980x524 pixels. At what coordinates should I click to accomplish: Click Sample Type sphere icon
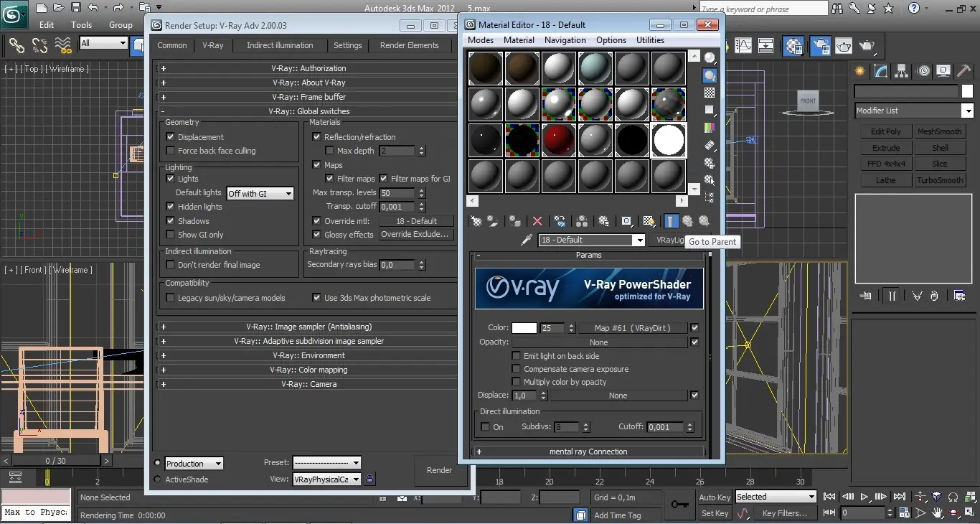pyautogui.click(x=710, y=58)
